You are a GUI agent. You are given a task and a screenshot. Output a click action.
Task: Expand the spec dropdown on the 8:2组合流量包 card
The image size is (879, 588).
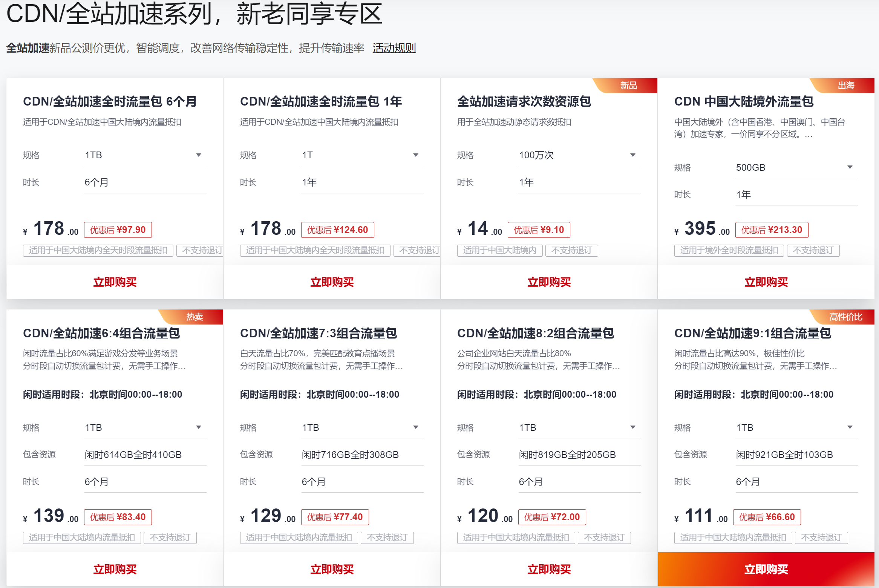click(x=579, y=427)
